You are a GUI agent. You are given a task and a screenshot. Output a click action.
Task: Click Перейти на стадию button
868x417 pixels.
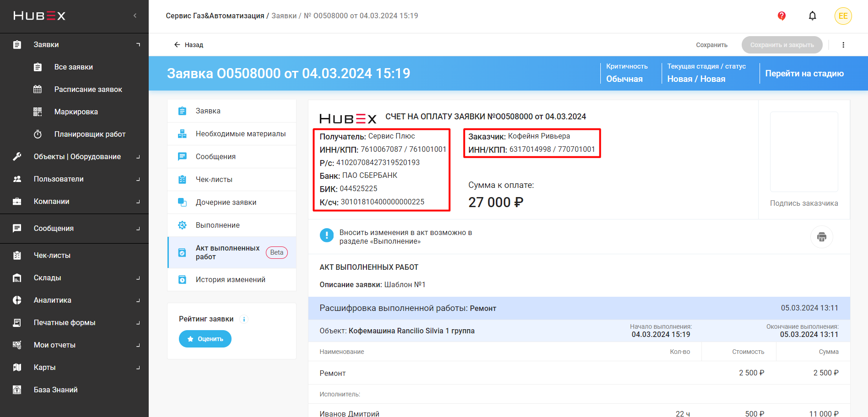tap(804, 74)
